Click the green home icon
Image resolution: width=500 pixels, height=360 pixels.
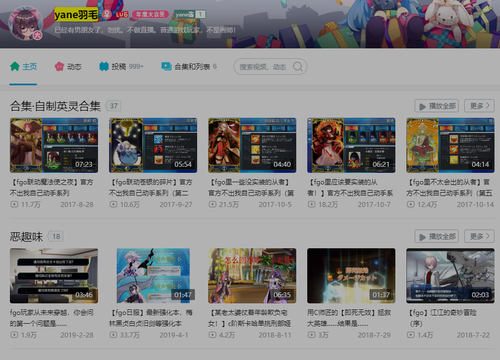(x=15, y=66)
